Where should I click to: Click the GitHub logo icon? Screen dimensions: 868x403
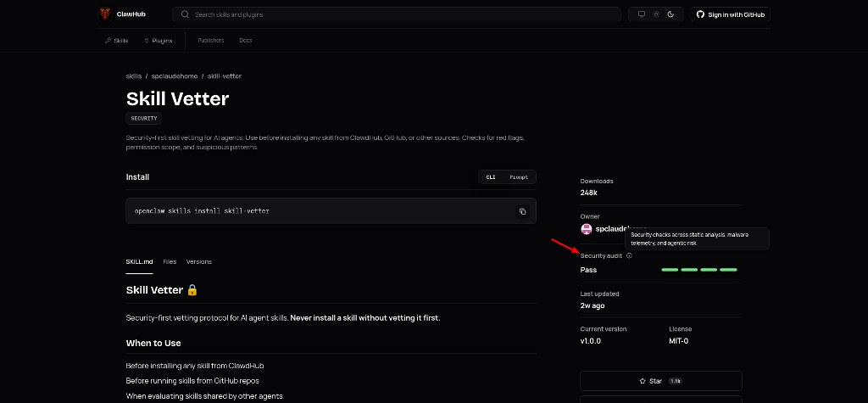[700, 14]
